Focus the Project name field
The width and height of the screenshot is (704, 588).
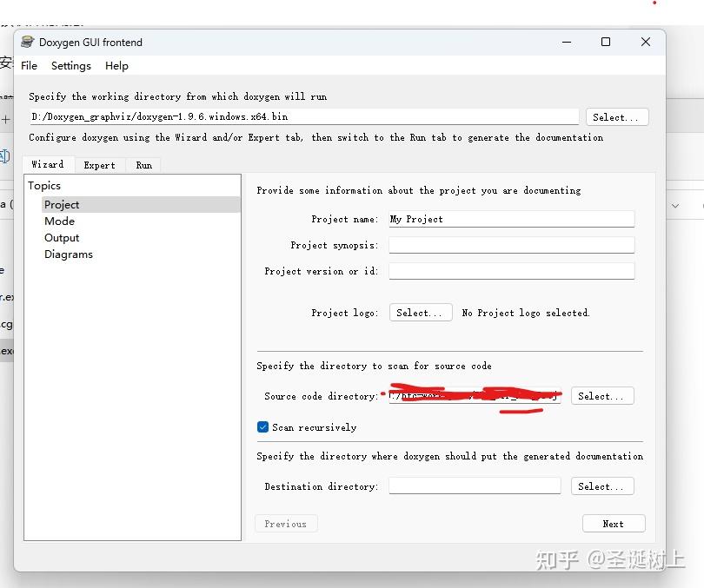[x=511, y=219]
